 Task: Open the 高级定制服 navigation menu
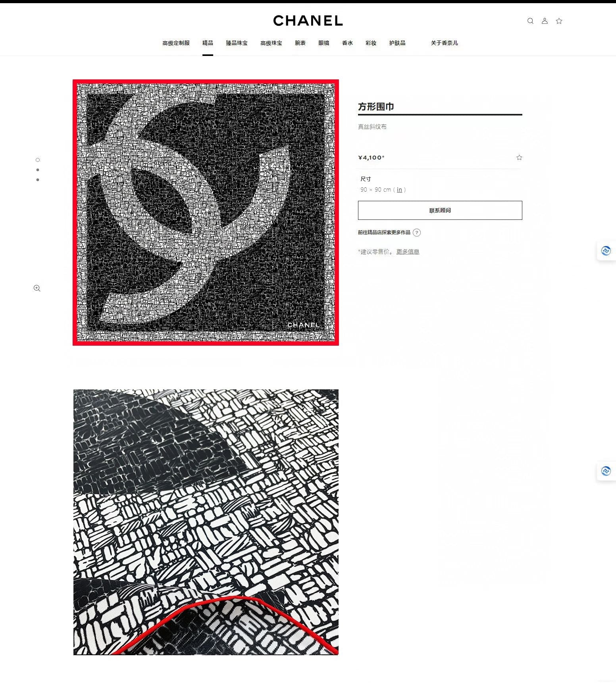[x=176, y=43]
